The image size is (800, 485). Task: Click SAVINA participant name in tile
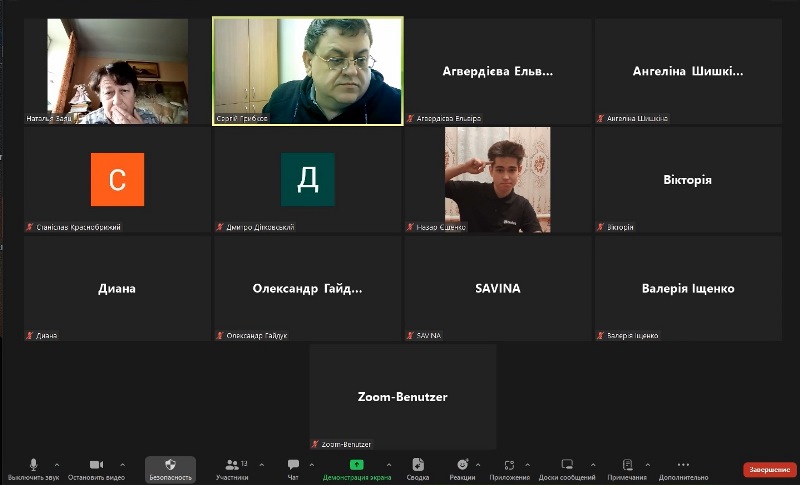pyautogui.click(x=497, y=289)
